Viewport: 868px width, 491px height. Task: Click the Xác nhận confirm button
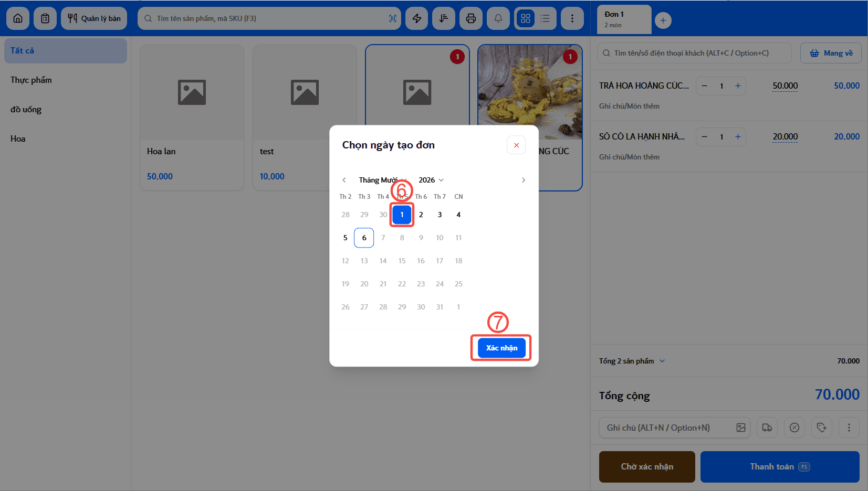[x=501, y=348]
